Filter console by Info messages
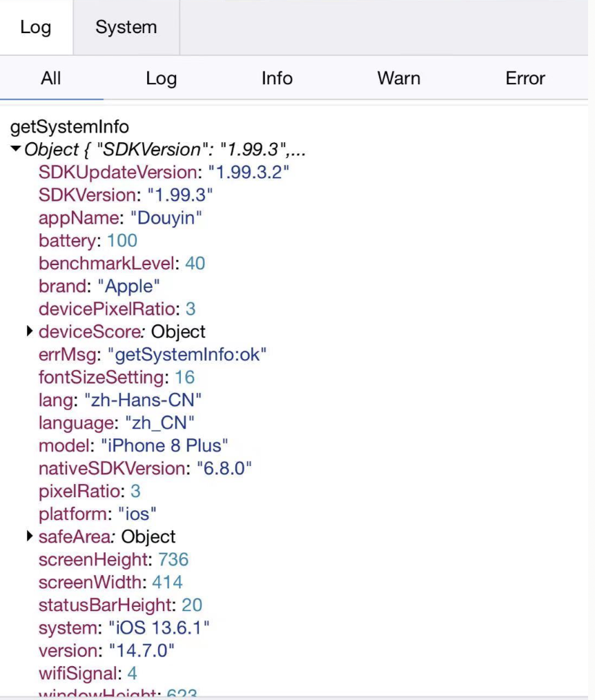 (x=277, y=78)
